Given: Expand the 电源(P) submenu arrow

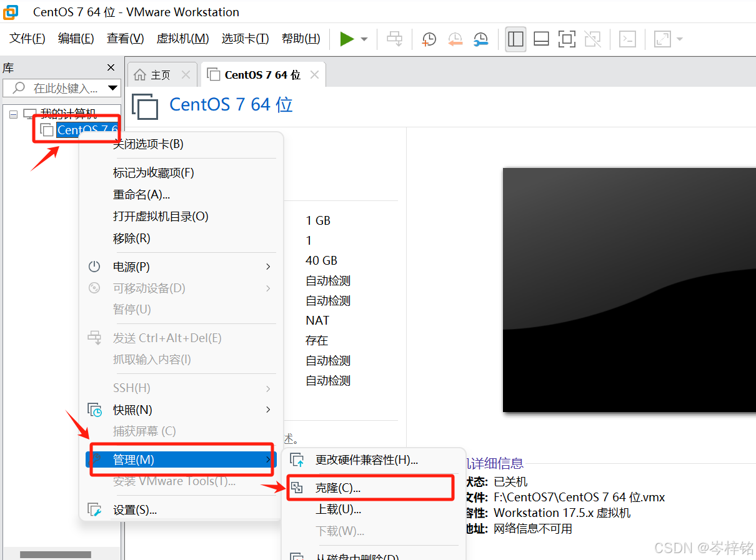Looking at the screenshot, I should point(268,267).
